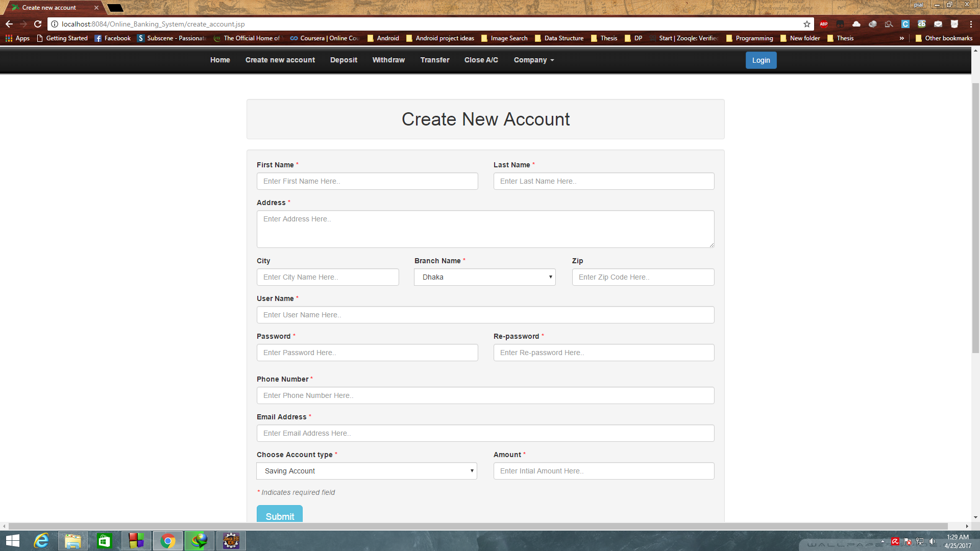Click the Submit button
The height and width of the screenshot is (551, 980).
[279, 516]
